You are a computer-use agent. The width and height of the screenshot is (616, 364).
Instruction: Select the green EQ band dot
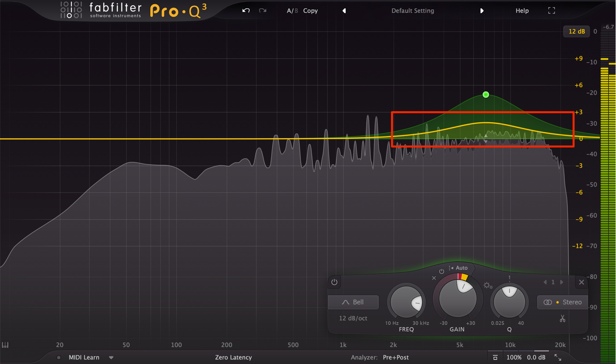486,95
